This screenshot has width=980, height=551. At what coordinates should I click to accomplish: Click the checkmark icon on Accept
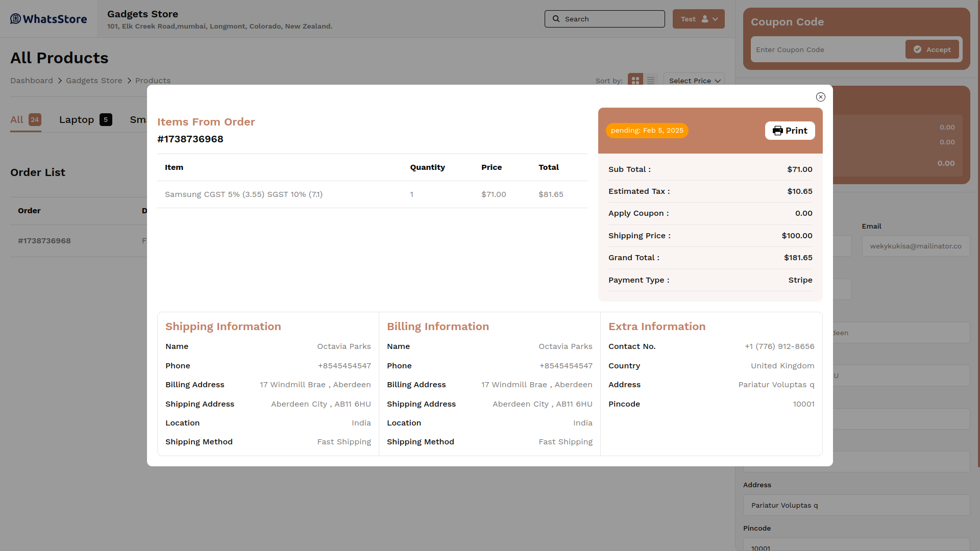click(x=917, y=49)
